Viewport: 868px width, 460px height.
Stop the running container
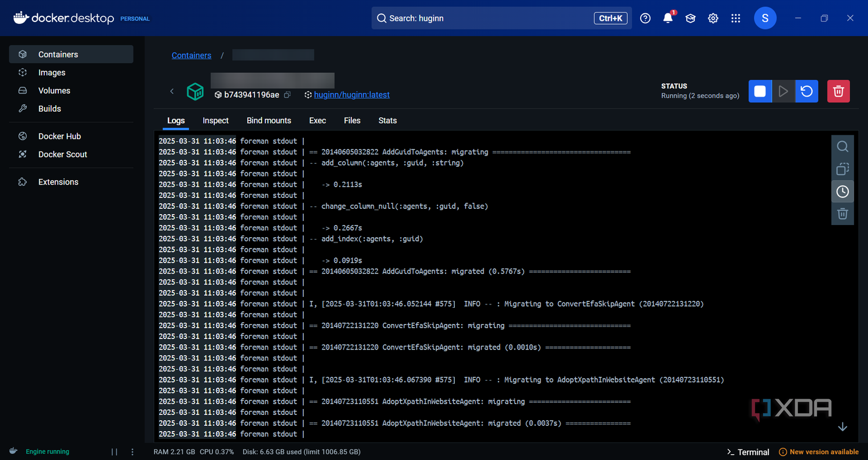pos(760,91)
